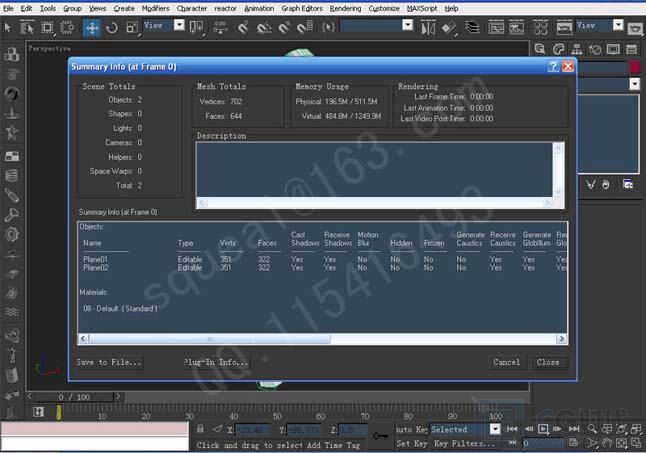
Task: Click the Zoom viewport navigation icon
Action: [x=592, y=429]
